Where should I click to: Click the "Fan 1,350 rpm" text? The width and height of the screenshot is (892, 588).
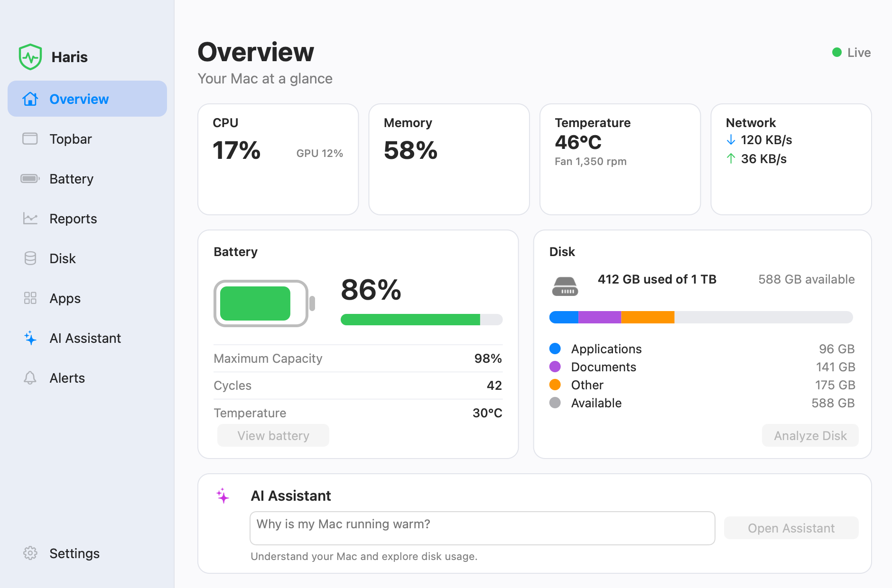click(591, 161)
